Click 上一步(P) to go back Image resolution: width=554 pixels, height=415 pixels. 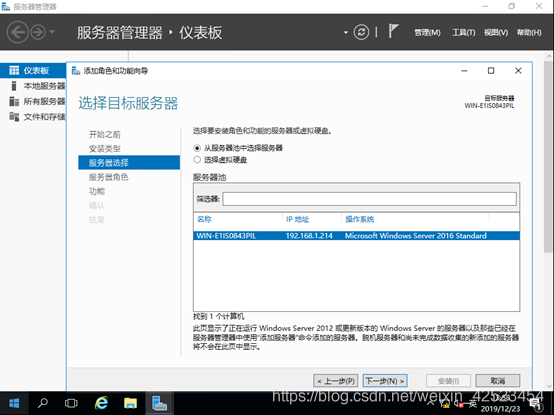pos(336,381)
